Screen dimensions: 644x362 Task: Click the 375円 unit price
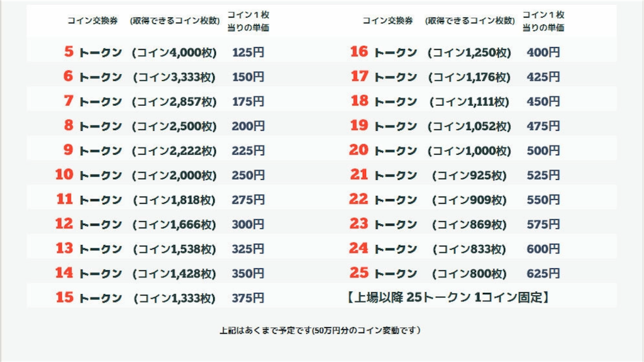coord(248,299)
